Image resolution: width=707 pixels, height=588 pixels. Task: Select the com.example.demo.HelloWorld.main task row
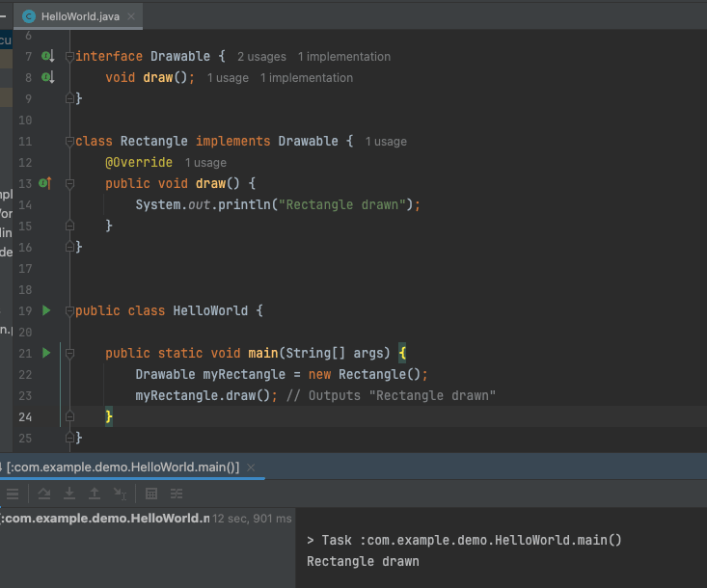[x=148, y=519]
